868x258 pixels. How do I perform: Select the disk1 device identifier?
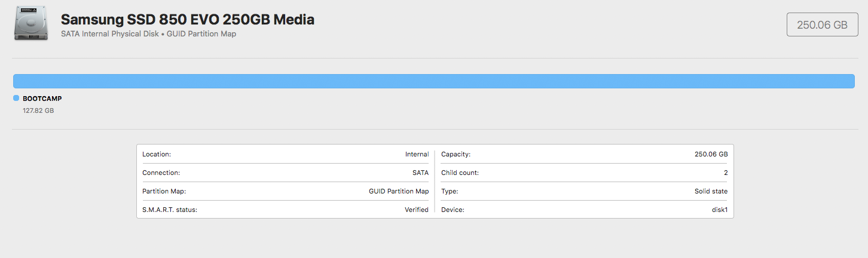pos(719,210)
